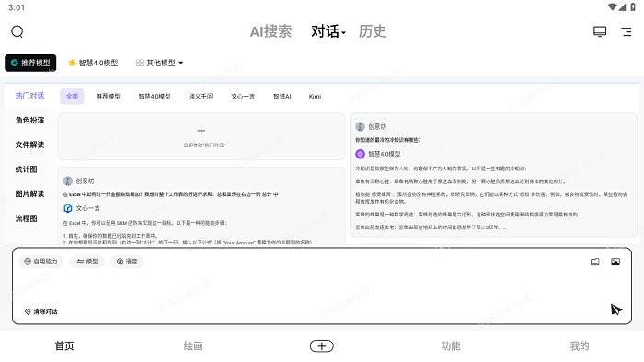Screen dimensions: 644x362
Task: Click the image upload icon
Action: [x=615, y=262]
